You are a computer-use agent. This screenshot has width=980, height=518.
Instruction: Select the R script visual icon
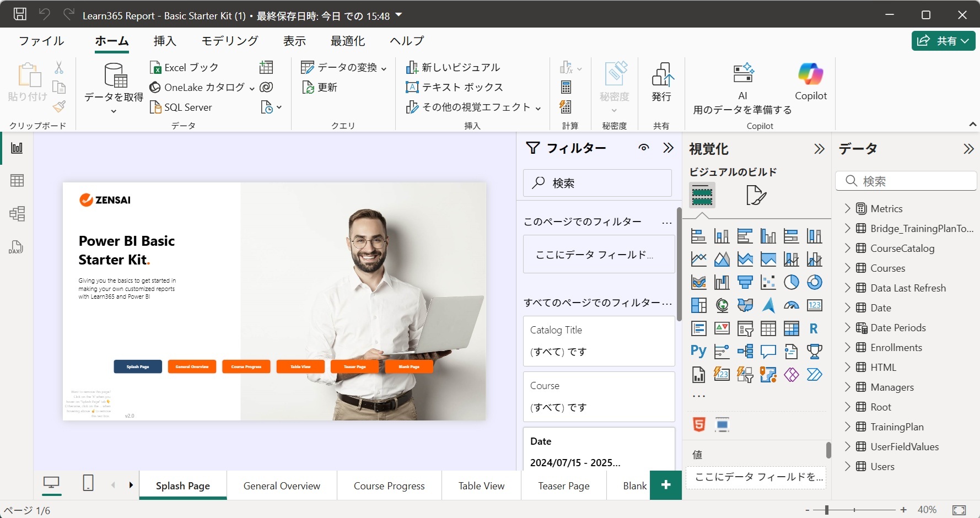[x=814, y=328]
